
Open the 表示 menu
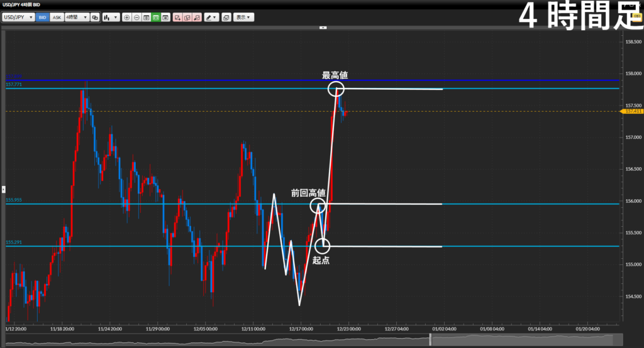tap(243, 18)
